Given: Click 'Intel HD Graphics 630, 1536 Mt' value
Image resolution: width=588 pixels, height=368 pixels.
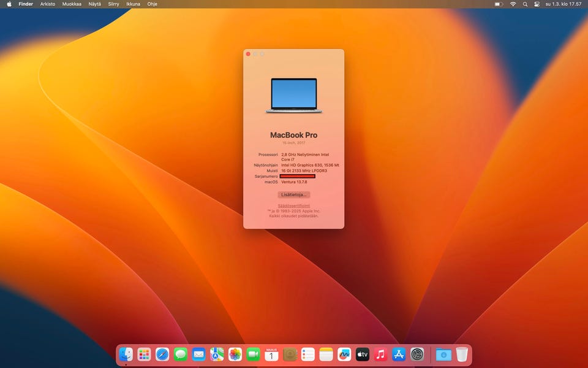Looking at the screenshot, I should [x=310, y=165].
